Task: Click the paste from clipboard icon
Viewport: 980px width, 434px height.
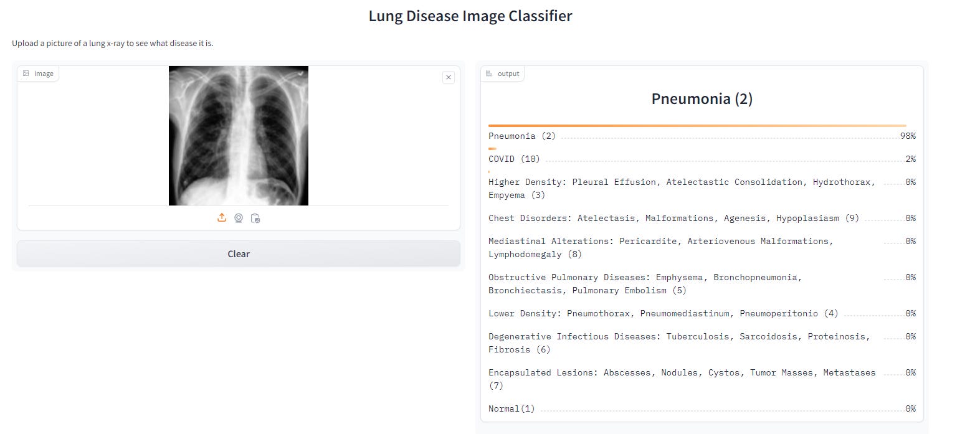Action: point(255,217)
